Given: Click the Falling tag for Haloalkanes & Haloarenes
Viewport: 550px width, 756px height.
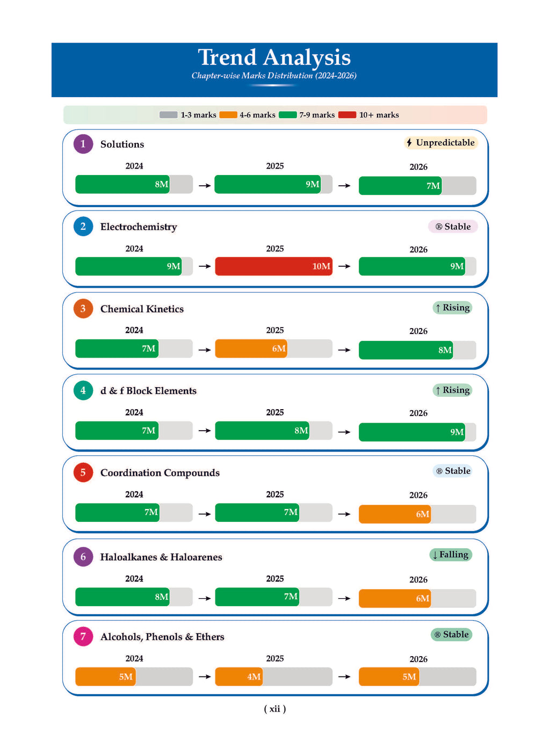Looking at the screenshot, I should 450,555.
